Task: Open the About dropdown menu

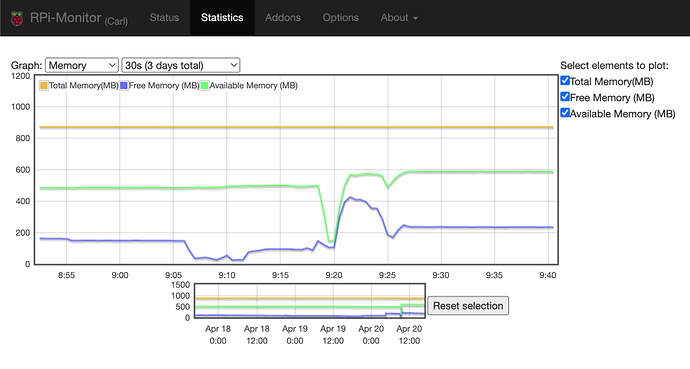Action: pyautogui.click(x=399, y=18)
